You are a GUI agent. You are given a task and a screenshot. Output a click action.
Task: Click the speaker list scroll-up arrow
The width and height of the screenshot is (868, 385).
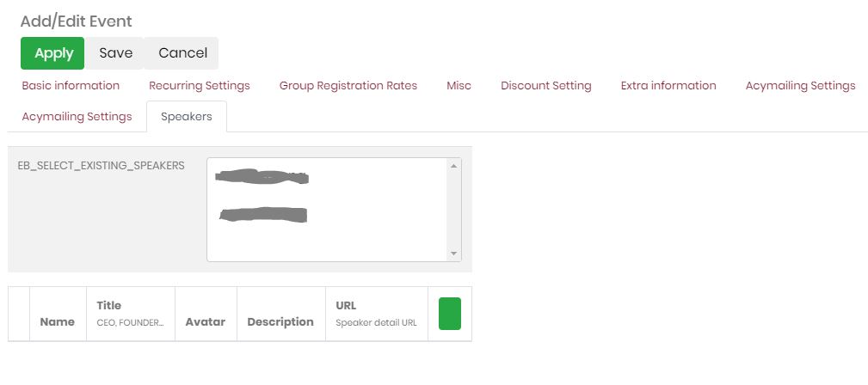454,166
